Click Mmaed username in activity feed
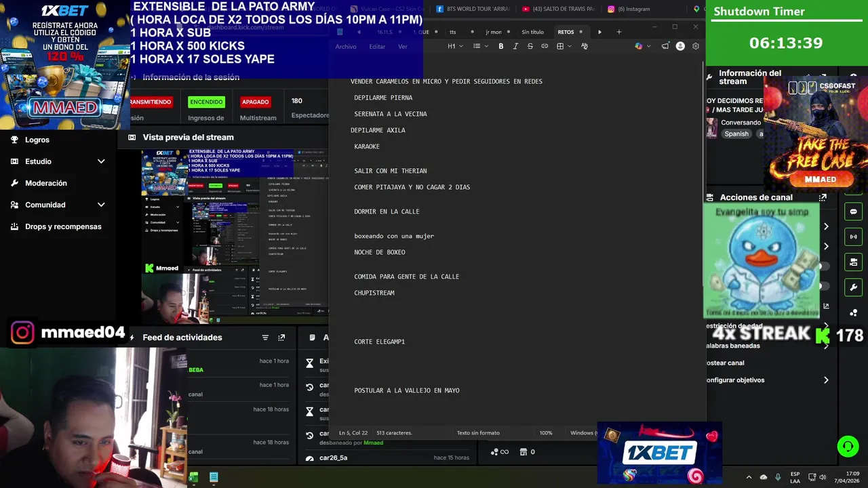The width and height of the screenshot is (868, 488). tap(373, 443)
